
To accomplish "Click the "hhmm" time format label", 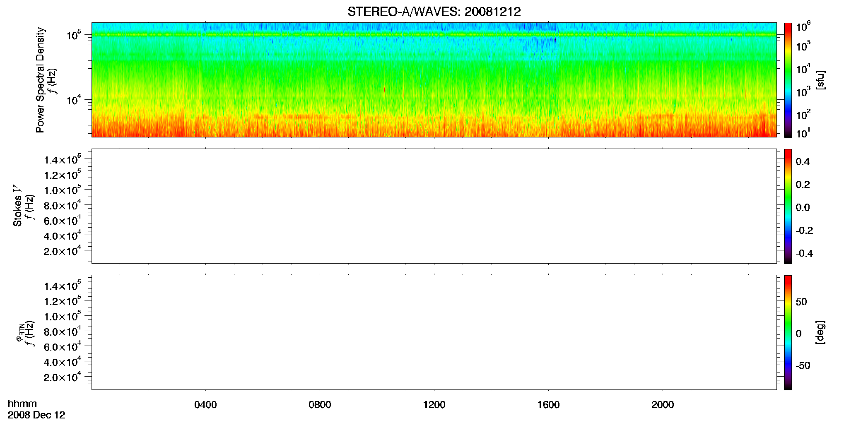I will (x=22, y=404).
